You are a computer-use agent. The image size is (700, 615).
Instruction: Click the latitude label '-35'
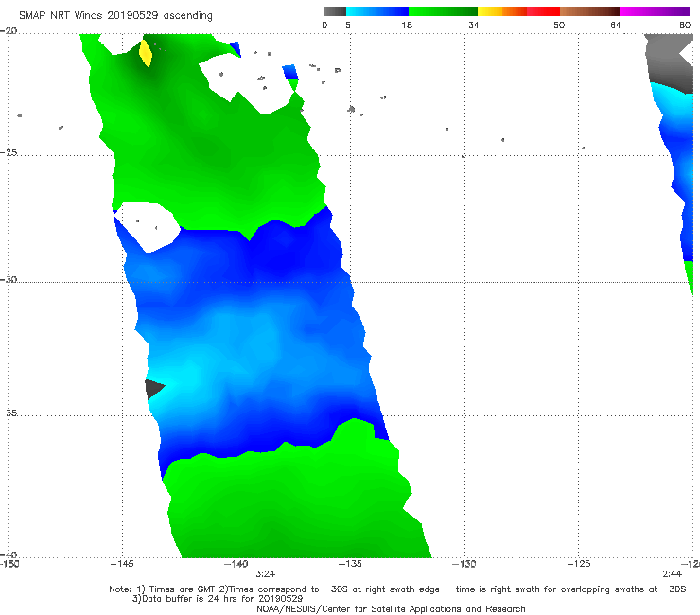[9, 413]
